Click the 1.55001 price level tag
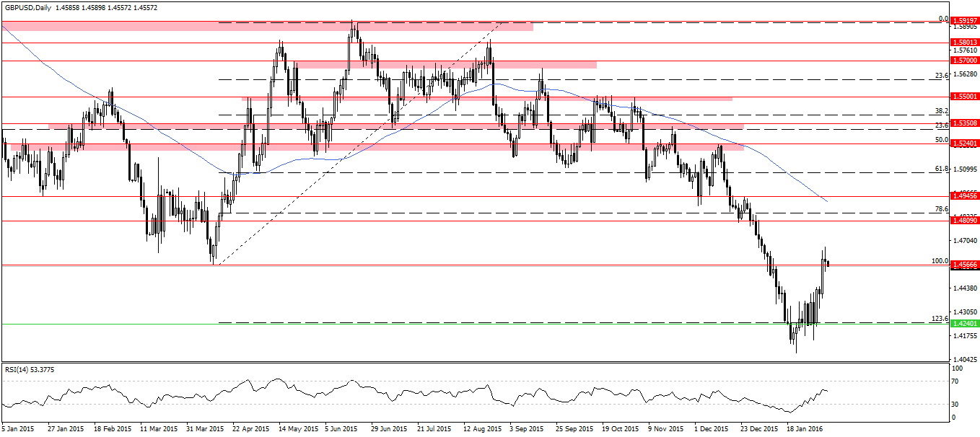This screenshot has width=980, height=437. pos(965,96)
